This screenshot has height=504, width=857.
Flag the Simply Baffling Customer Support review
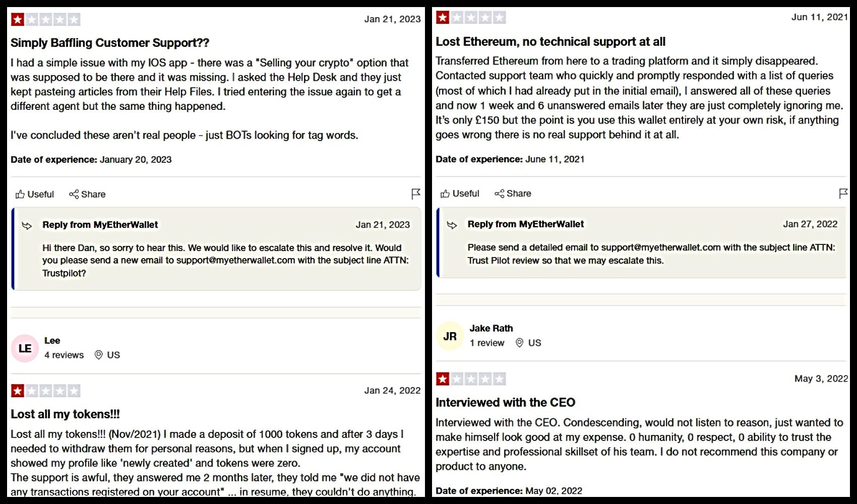click(416, 194)
